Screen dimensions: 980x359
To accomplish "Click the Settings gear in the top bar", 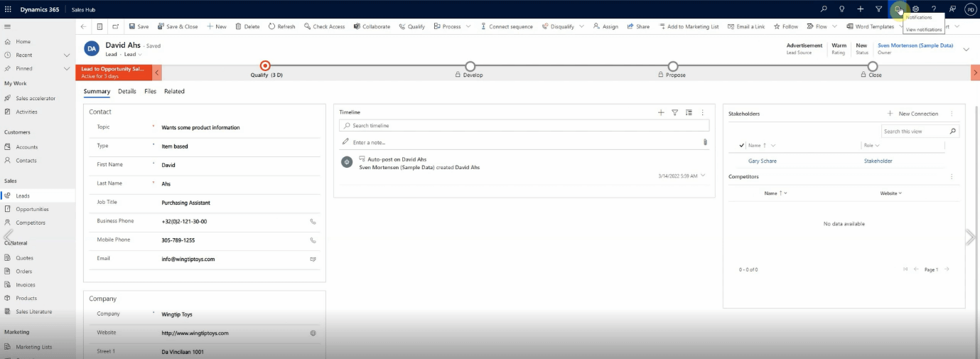I will 915,9.
